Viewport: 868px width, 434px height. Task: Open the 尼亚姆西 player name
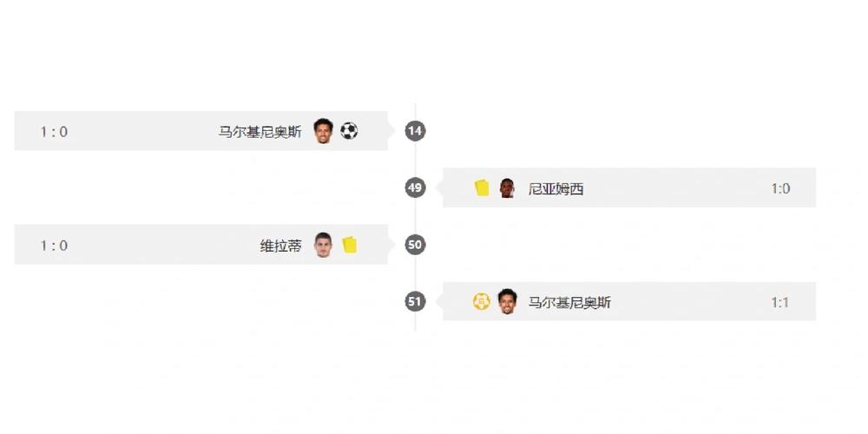(x=556, y=189)
